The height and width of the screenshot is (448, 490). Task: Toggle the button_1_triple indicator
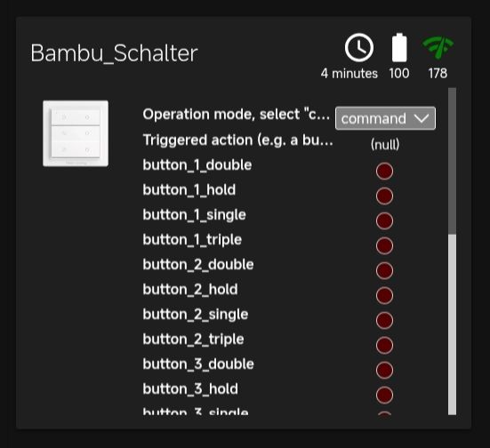coord(384,246)
